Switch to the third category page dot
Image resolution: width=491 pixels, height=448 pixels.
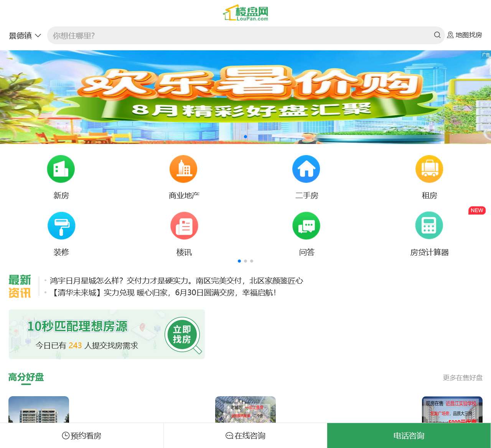[252, 261]
